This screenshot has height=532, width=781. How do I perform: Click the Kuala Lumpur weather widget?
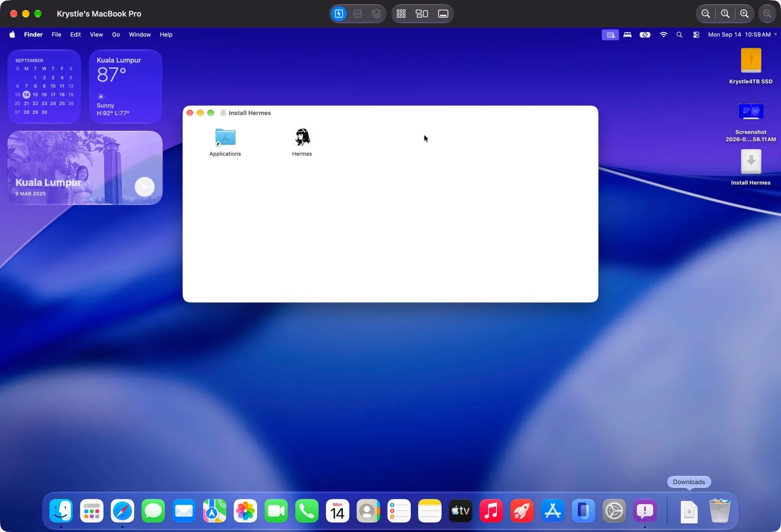[x=126, y=87]
